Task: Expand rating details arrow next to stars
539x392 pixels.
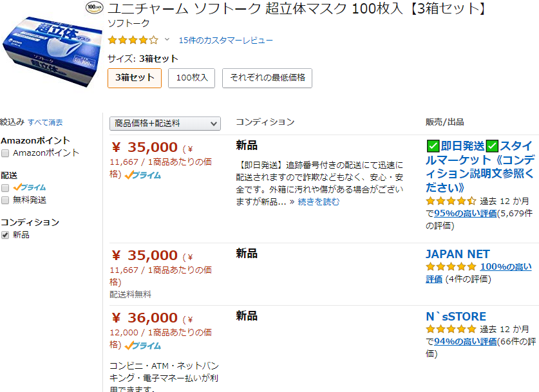Action: [x=167, y=40]
